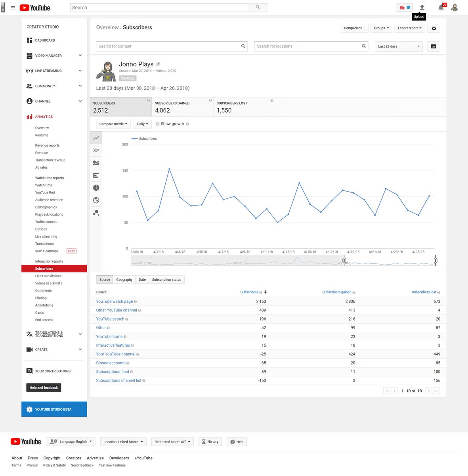Open the Last 28 days dropdown
This screenshot has width=468, height=476.
pos(399,46)
